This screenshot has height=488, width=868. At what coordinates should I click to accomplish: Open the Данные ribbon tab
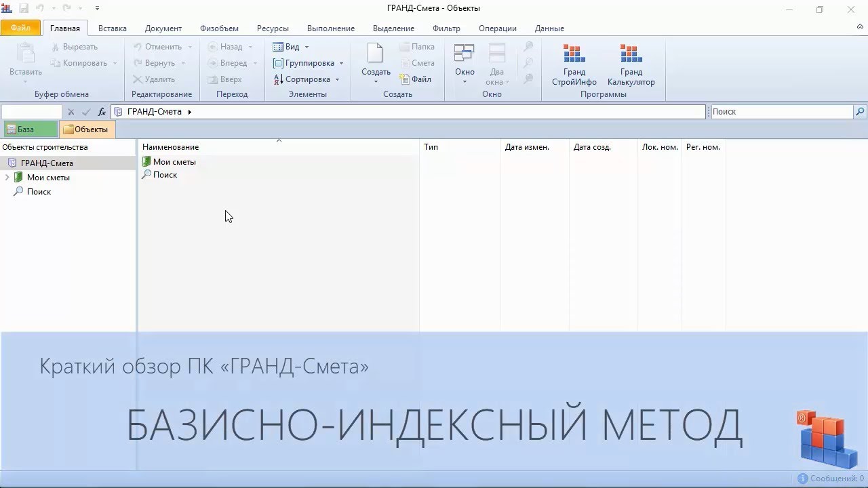tap(549, 28)
